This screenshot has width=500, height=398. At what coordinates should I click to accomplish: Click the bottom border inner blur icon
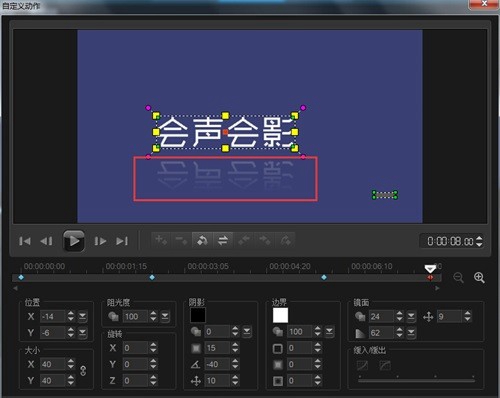click(x=278, y=381)
